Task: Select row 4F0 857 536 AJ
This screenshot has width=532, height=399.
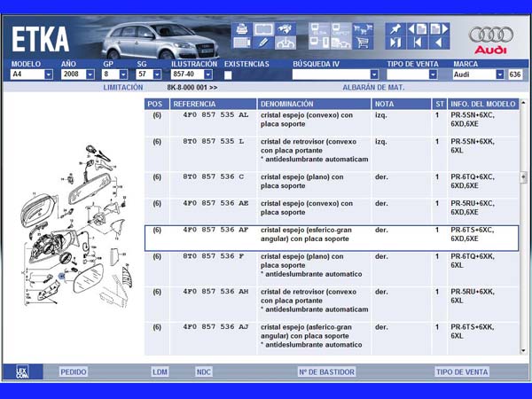Action: tap(332, 339)
